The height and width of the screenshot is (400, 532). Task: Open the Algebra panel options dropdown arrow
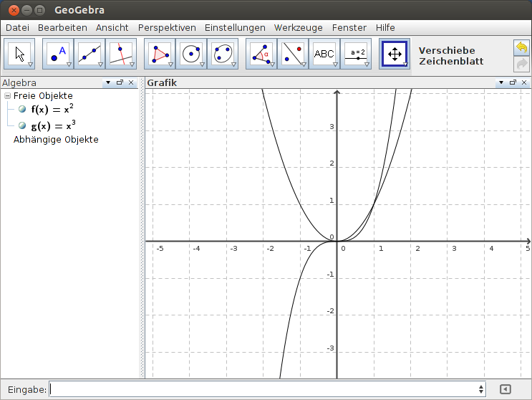(108, 82)
